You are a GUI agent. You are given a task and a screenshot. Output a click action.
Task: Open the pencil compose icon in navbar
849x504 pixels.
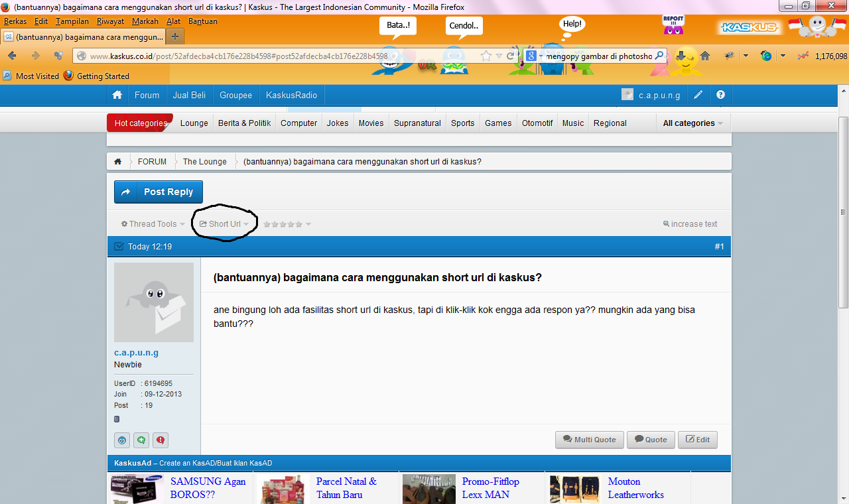click(x=698, y=95)
